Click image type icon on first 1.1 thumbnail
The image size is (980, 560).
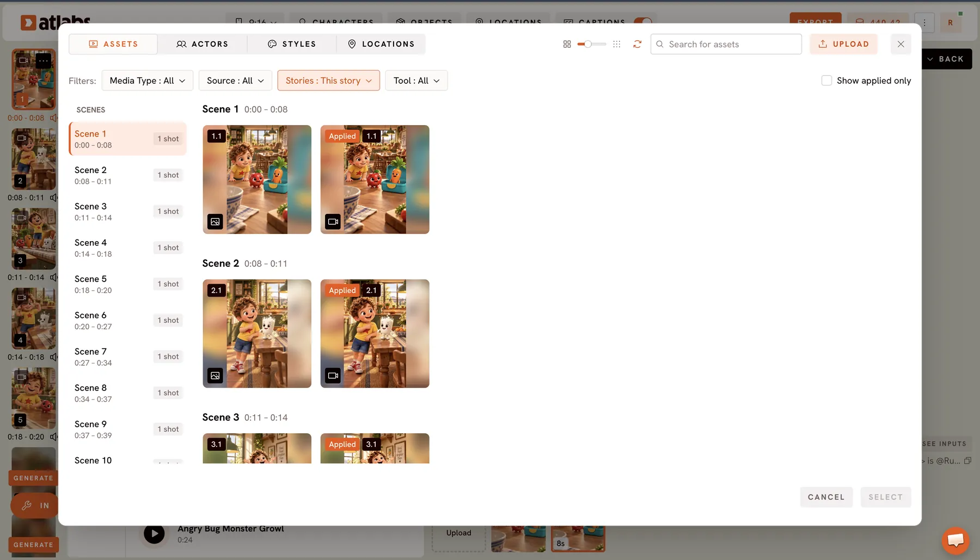tap(215, 221)
